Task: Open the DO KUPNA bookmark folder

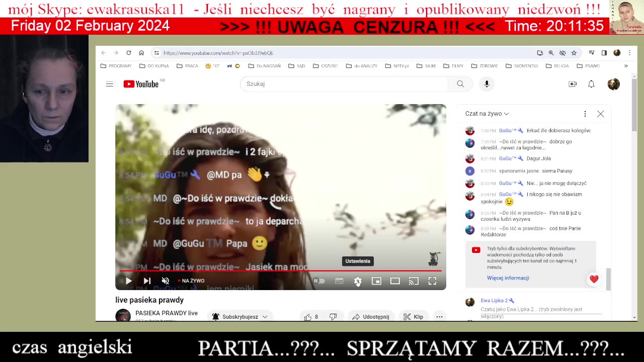Action: (x=154, y=66)
